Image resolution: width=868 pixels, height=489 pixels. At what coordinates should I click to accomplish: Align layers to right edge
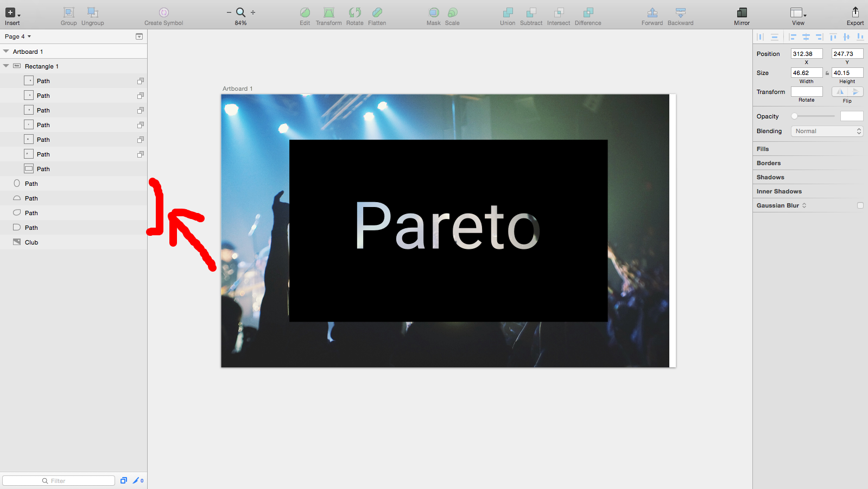[820, 37]
